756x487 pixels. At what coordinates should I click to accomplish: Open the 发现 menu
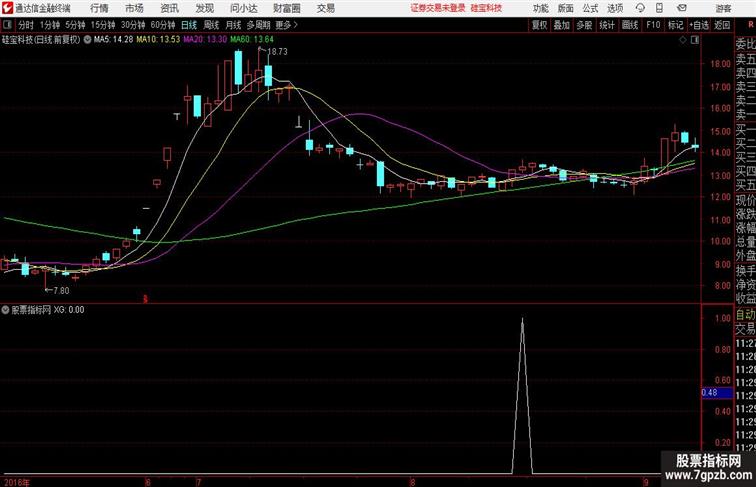pyautogui.click(x=204, y=8)
